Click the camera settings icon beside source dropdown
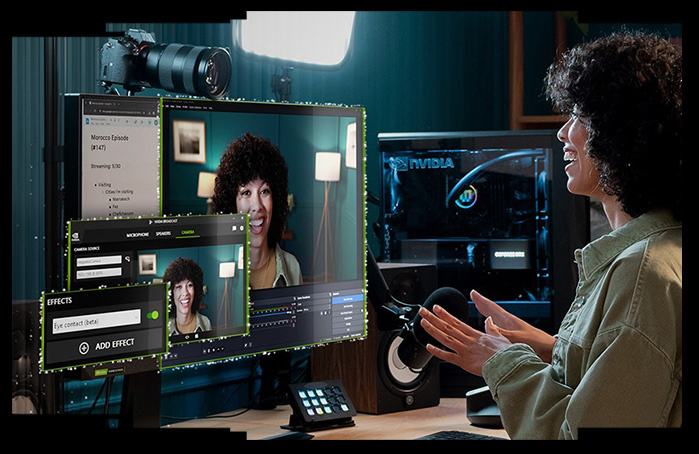This screenshot has height=454, width=699. pyautogui.click(x=127, y=259)
